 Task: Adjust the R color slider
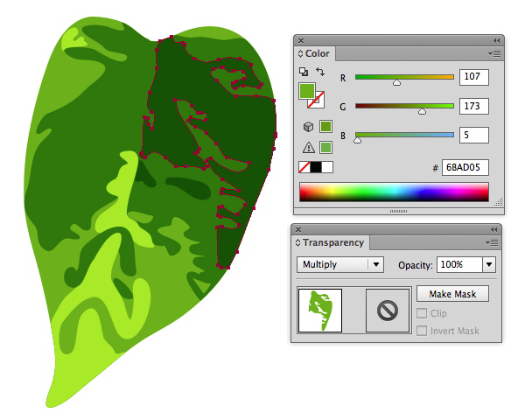(x=396, y=82)
